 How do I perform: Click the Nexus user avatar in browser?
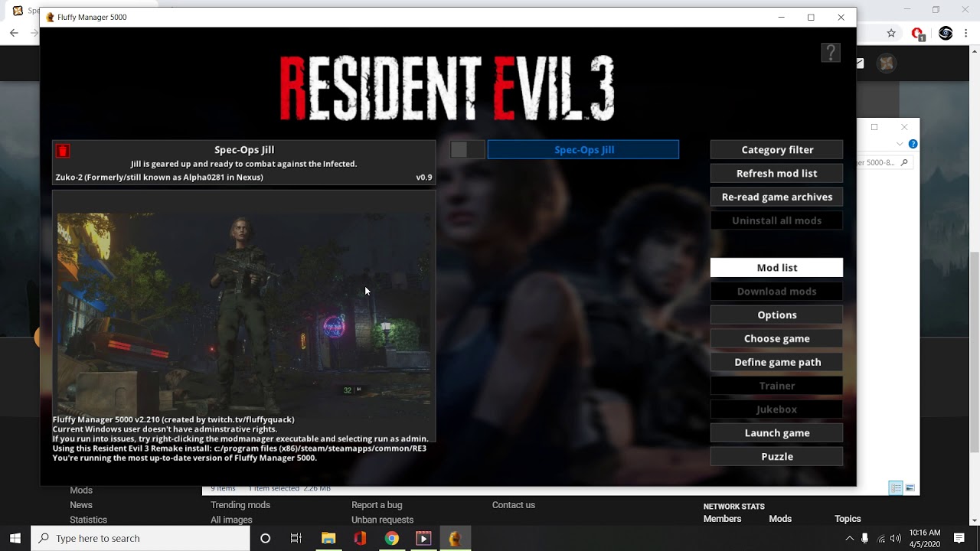[x=887, y=64]
